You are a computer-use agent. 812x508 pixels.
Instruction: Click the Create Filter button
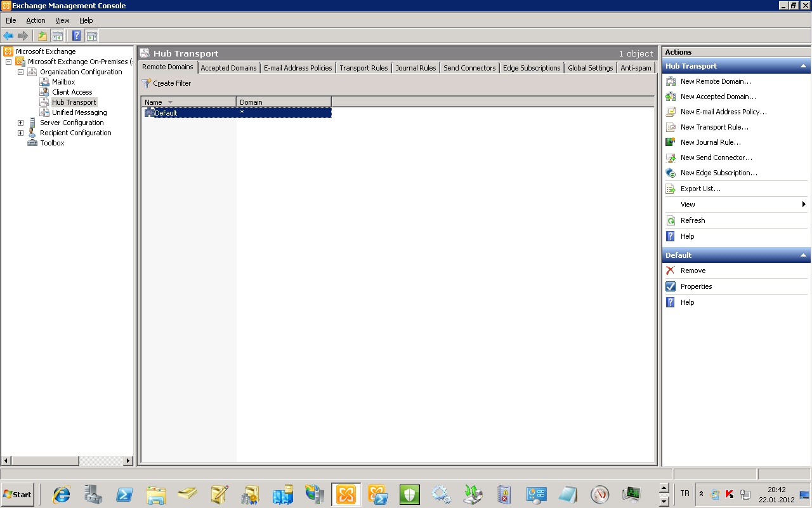166,83
